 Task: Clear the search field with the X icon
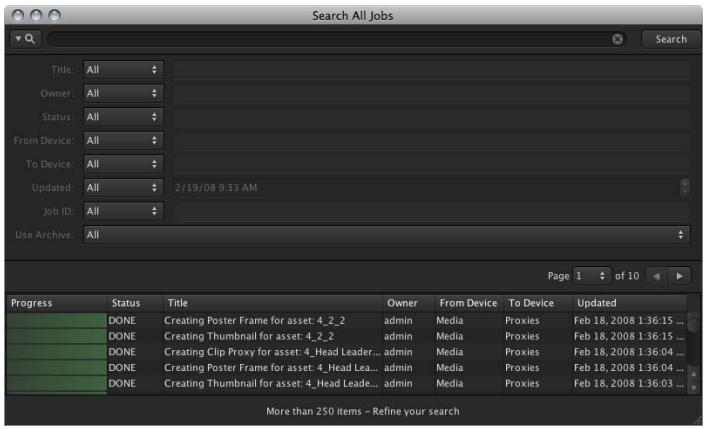click(617, 39)
